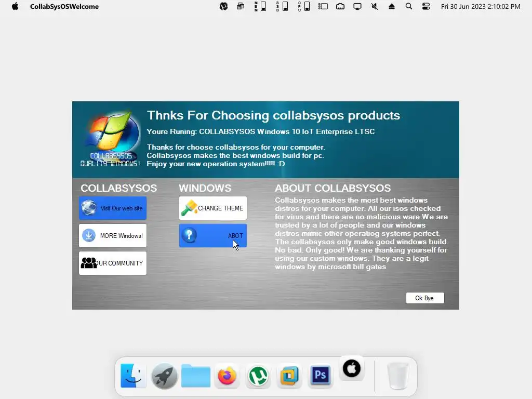Click the 'Youre Runing: COLLABSYSOS Windows 10' line

click(x=261, y=131)
